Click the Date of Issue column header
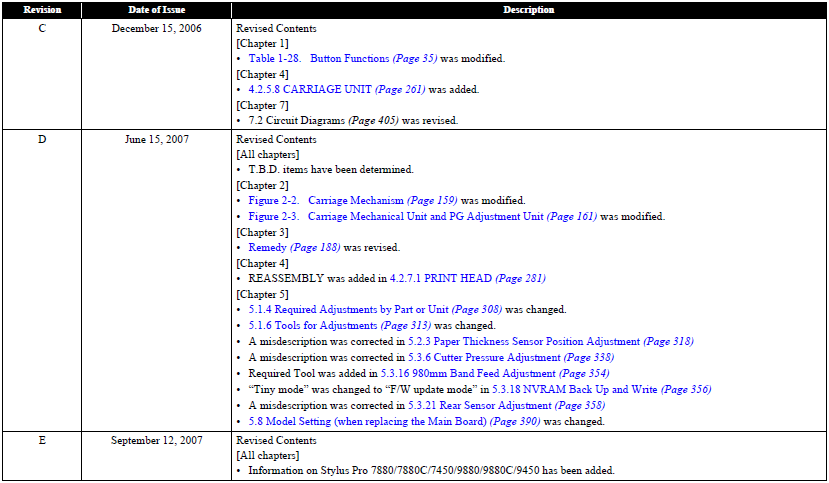The image size is (829, 483). pos(155,9)
